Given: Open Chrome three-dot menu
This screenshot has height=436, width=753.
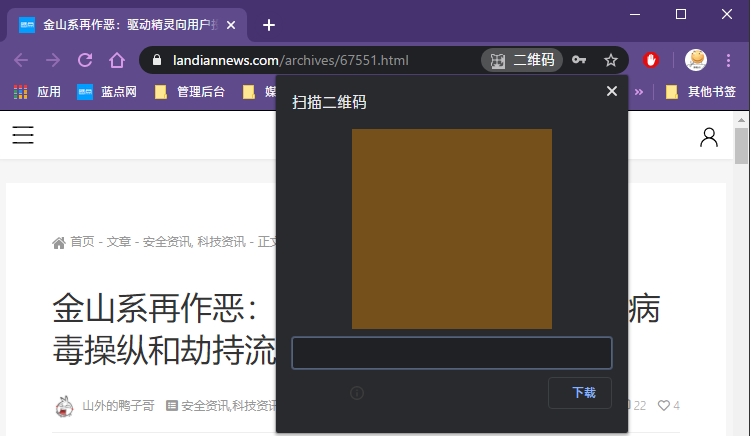Looking at the screenshot, I should [728, 60].
